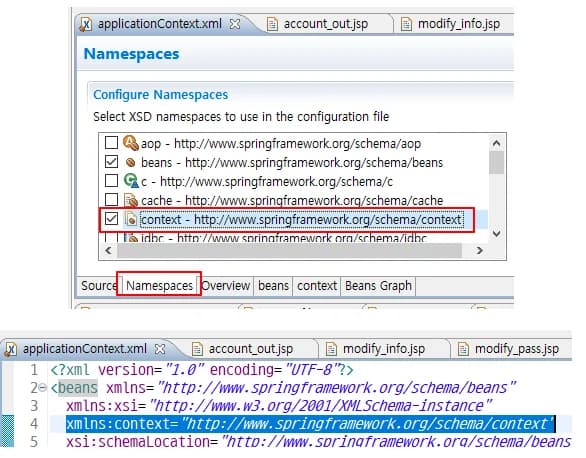Uncheck the context namespace checkbox

point(111,219)
